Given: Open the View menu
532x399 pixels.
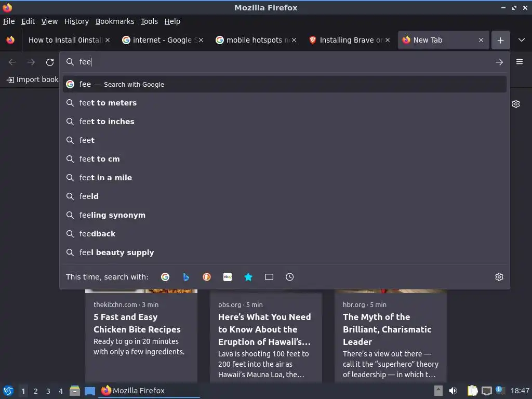Looking at the screenshot, I should pyautogui.click(x=49, y=21).
